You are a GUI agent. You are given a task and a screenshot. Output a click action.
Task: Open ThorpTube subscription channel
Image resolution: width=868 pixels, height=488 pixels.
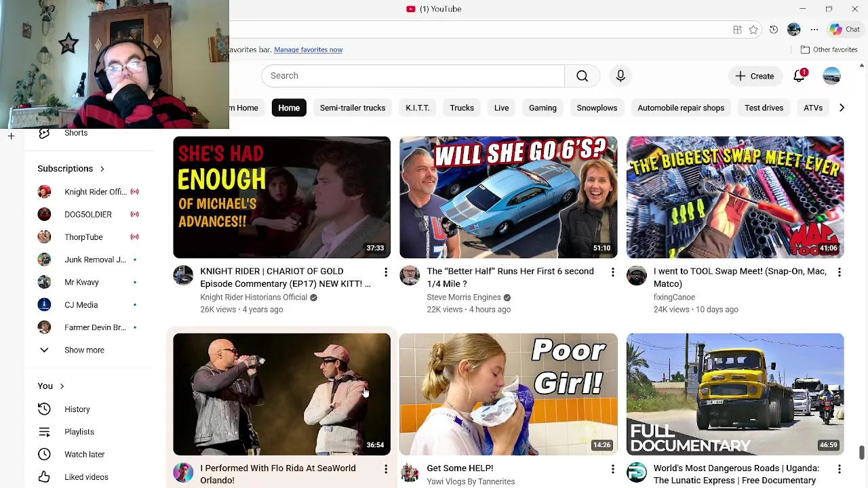[x=88, y=237]
